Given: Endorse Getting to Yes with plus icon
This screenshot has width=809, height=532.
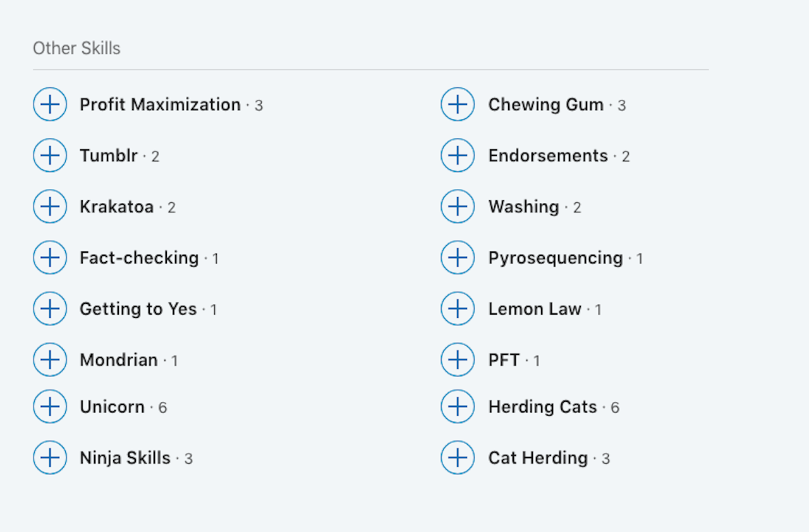Looking at the screenshot, I should pyautogui.click(x=50, y=309).
